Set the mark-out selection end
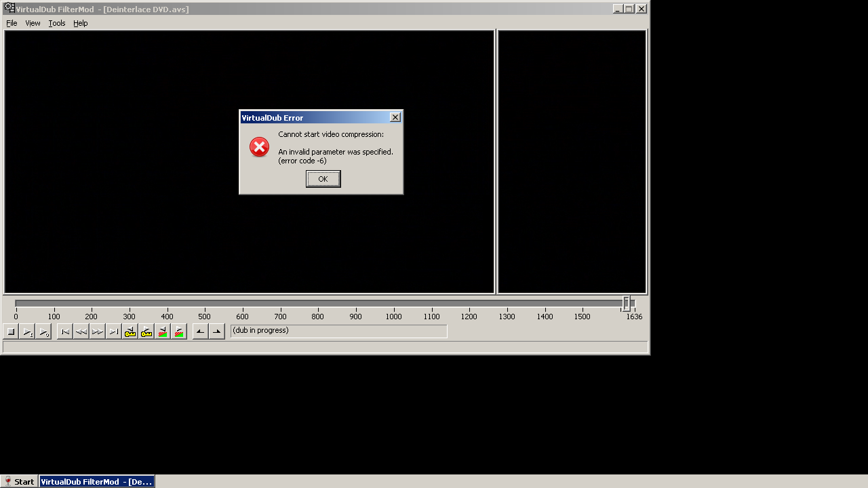The width and height of the screenshot is (868, 488). [216, 331]
